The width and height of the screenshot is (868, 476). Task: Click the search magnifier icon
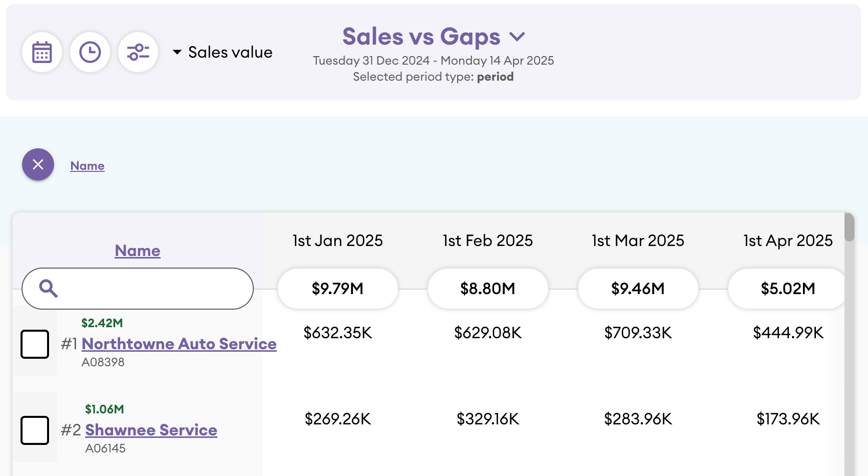49,289
